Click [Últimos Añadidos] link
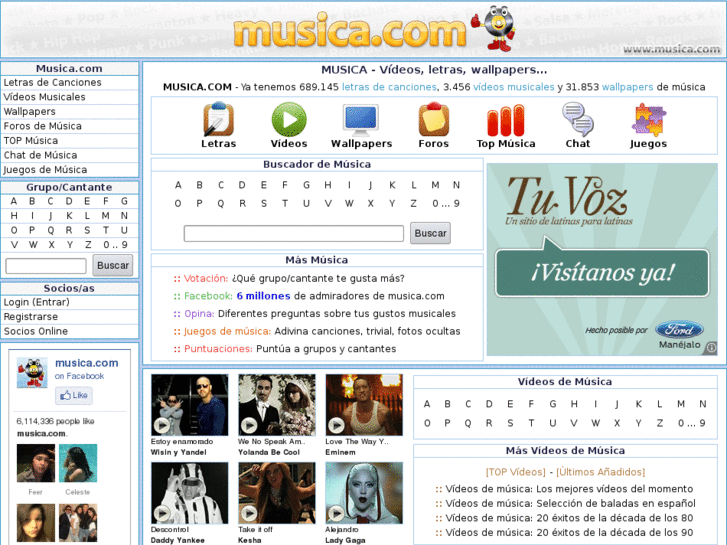 click(600, 472)
